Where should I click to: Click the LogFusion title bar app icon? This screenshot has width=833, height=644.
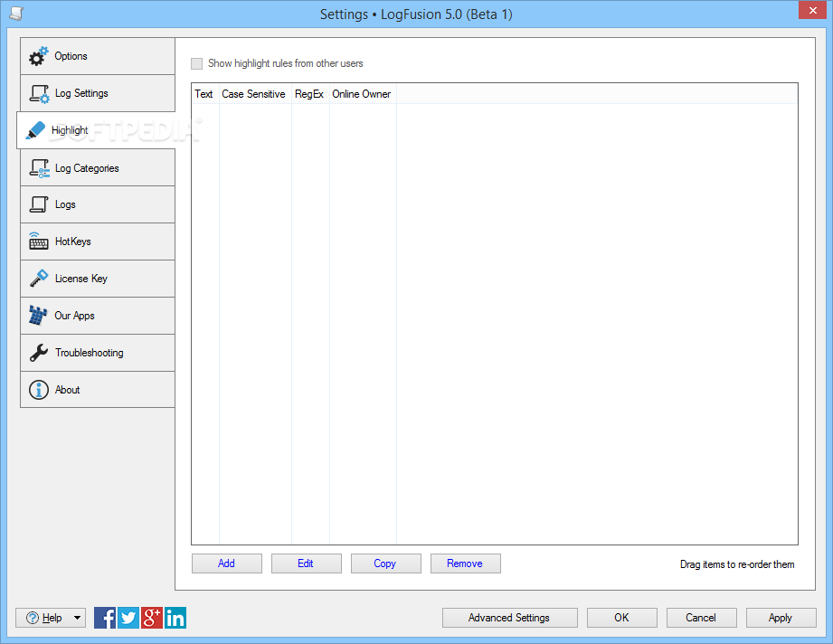click(16, 14)
